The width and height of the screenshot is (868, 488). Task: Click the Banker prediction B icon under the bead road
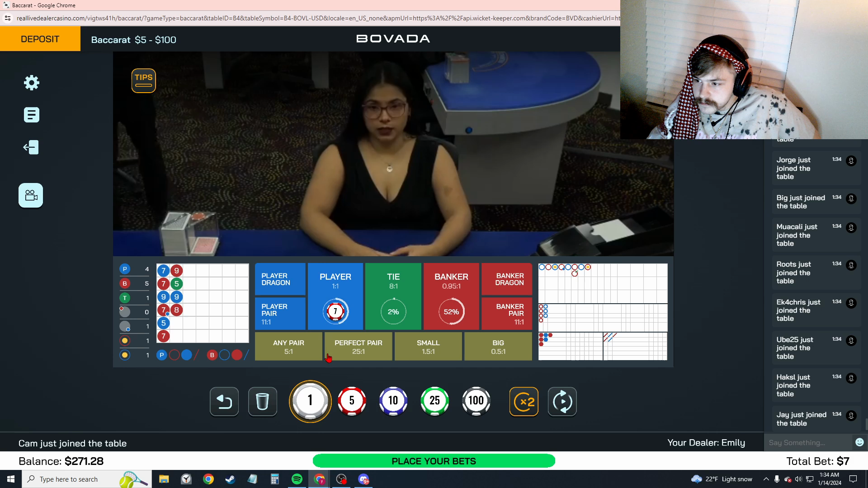pyautogui.click(x=212, y=355)
